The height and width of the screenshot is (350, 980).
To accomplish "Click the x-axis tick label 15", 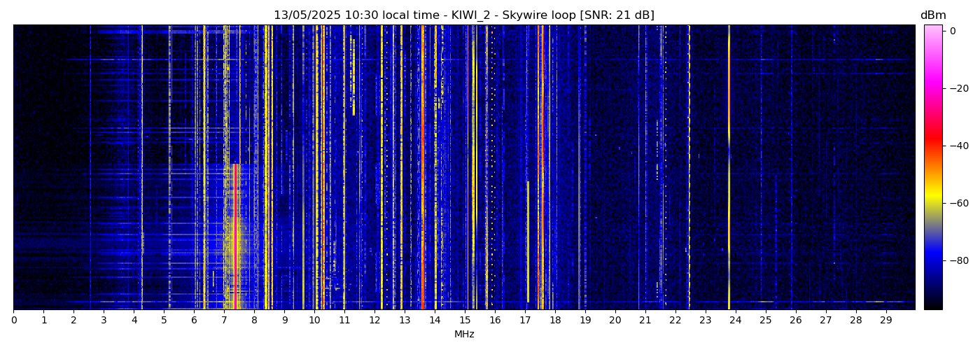I will pos(465,321).
